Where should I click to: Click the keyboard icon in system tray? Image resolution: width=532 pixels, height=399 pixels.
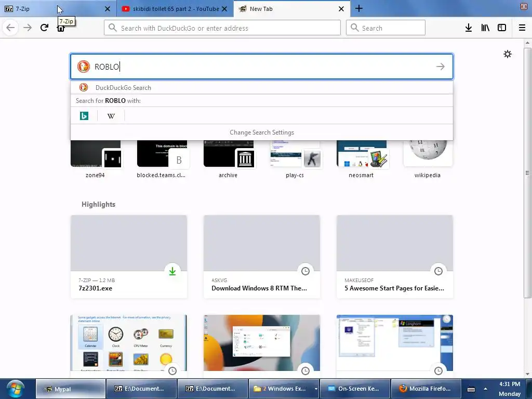pyautogui.click(x=471, y=389)
